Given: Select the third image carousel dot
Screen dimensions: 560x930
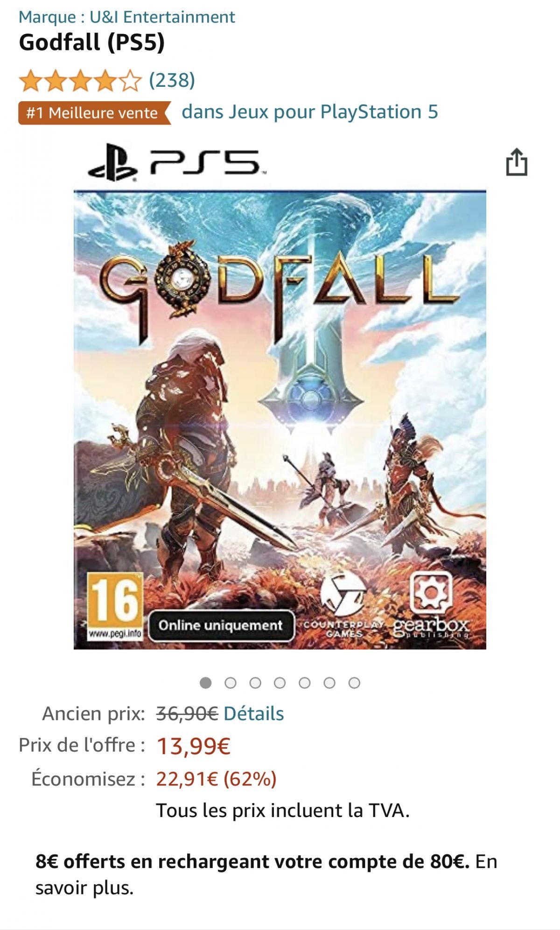Looking at the screenshot, I should click(x=255, y=683).
